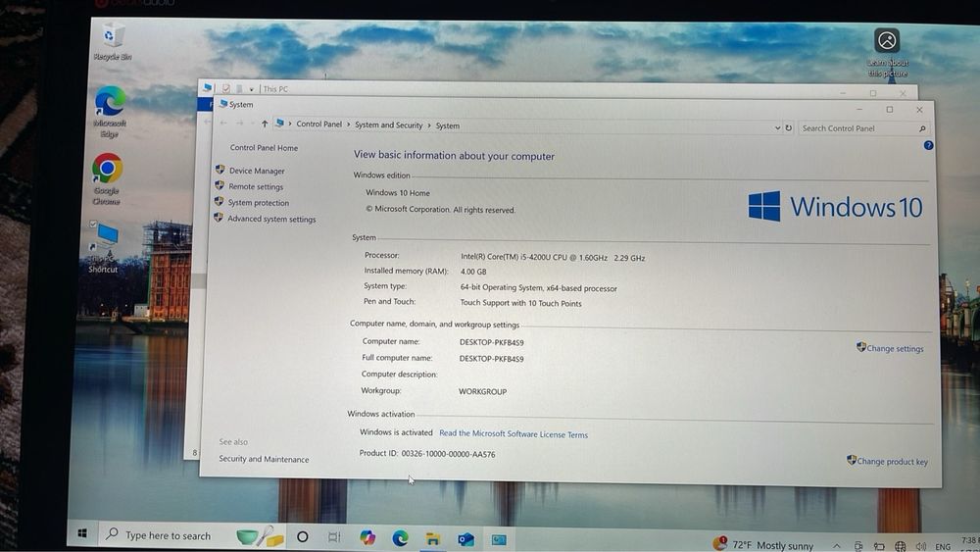Click the Windows 10 Home edition text
The width and height of the screenshot is (980, 552).
pyautogui.click(x=398, y=192)
